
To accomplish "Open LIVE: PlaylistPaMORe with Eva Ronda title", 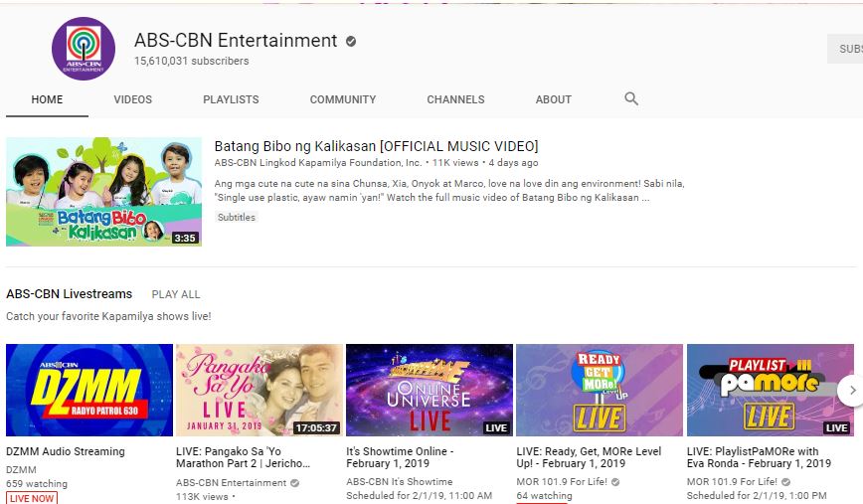I will (759, 458).
